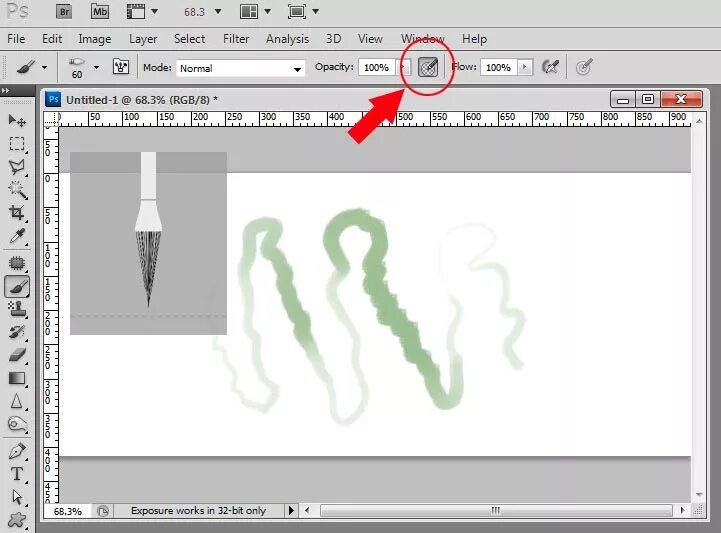721x533 pixels.
Task: Open the File menu
Action: tap(16, 39)
